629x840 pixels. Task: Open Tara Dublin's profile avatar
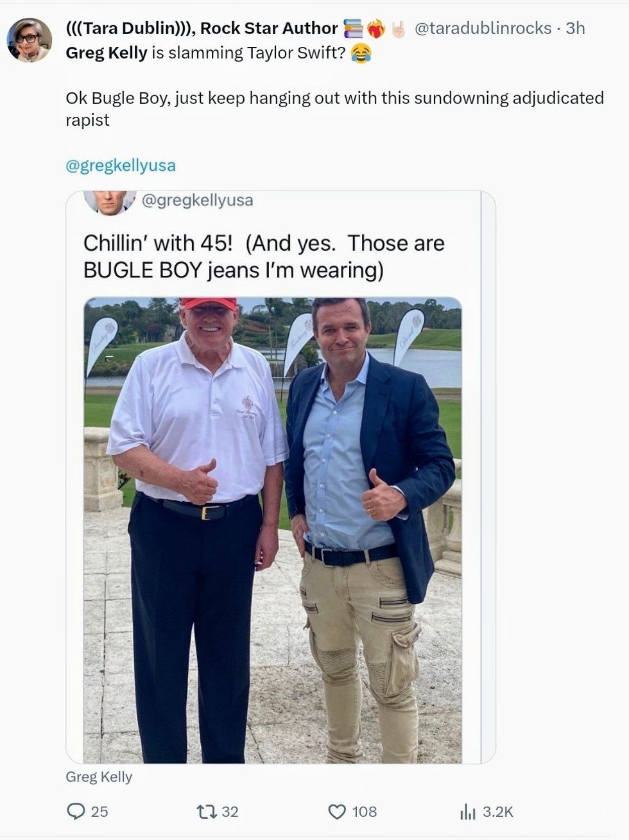[x=30, y=40]
